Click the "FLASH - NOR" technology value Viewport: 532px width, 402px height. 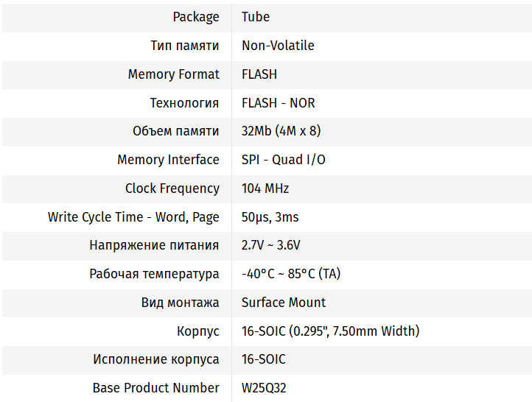coord(278,103)
